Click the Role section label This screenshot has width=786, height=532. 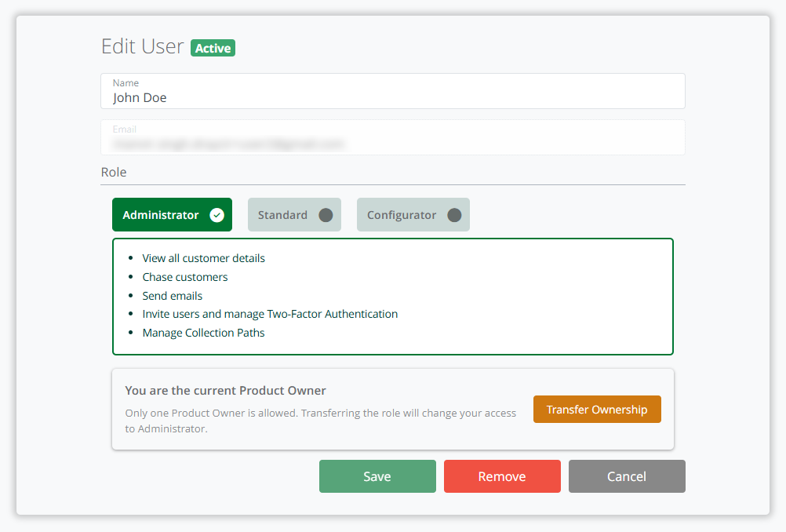114,172
